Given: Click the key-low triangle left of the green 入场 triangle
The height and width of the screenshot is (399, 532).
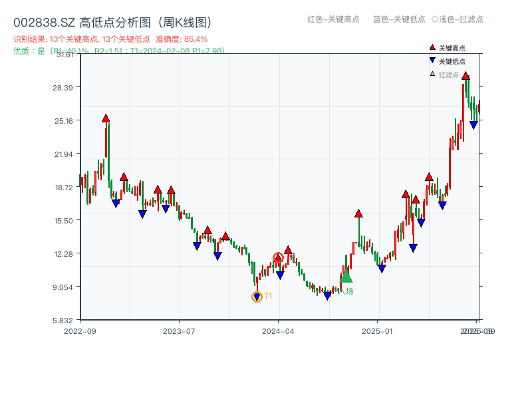Looking at the screenshot, I should pyautogui.click(x=327, y=296).
